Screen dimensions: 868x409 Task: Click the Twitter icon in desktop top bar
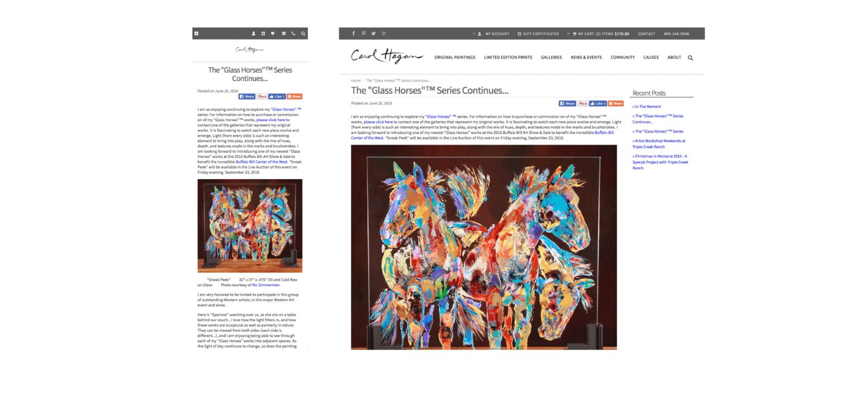pyautogui.click(x=373, y=34)
